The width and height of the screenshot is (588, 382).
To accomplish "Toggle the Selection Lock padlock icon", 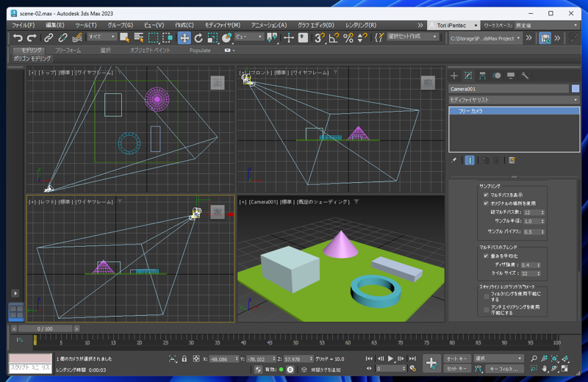I will [184, 358].
